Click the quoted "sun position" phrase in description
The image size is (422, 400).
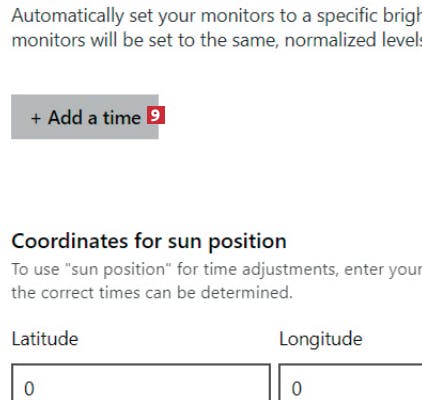click(118, 269)
